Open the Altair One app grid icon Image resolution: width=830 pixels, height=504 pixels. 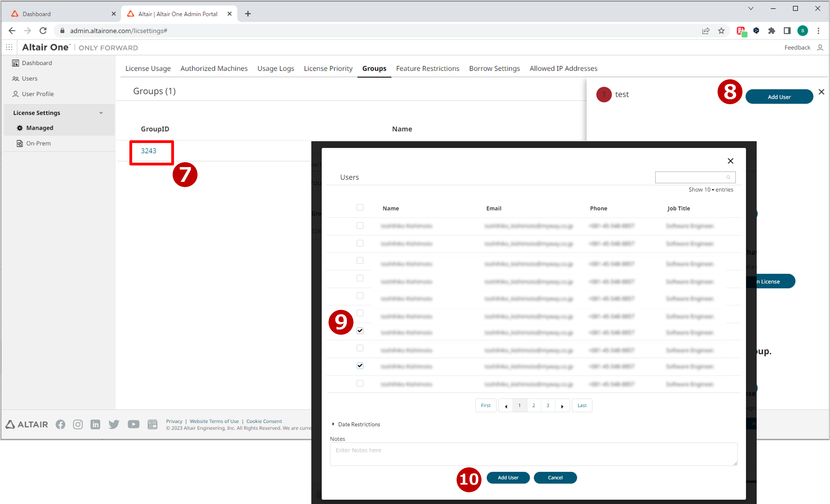point(9,48)
